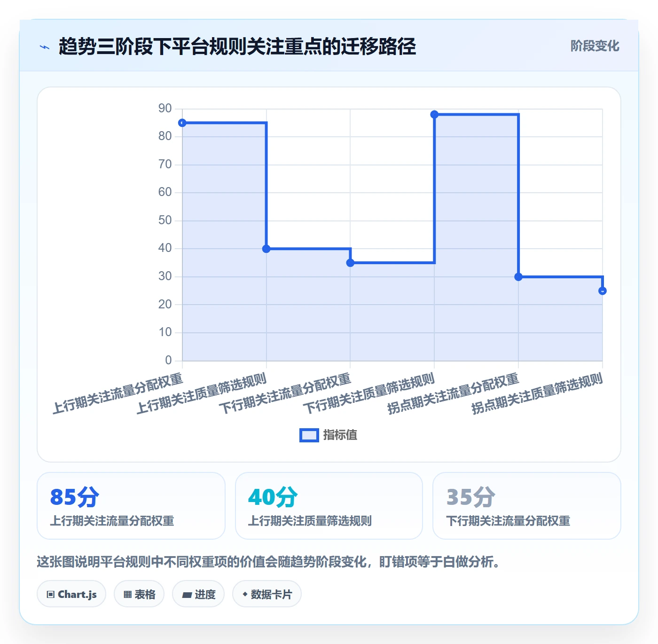The image size is (658, 644).
Task: Click the 下行期关注流量分配权重 label under 35分
Action: [x=508, y=521]
